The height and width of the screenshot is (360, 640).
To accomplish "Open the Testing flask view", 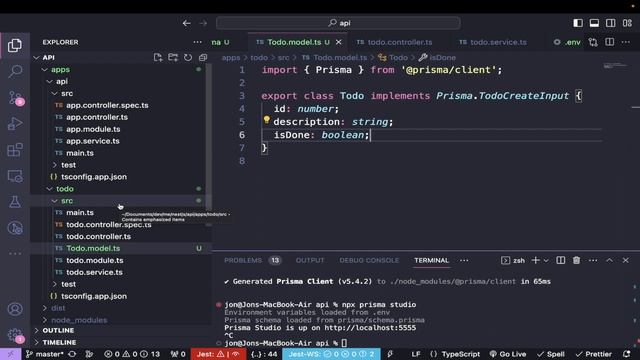I will click(15, 202).
